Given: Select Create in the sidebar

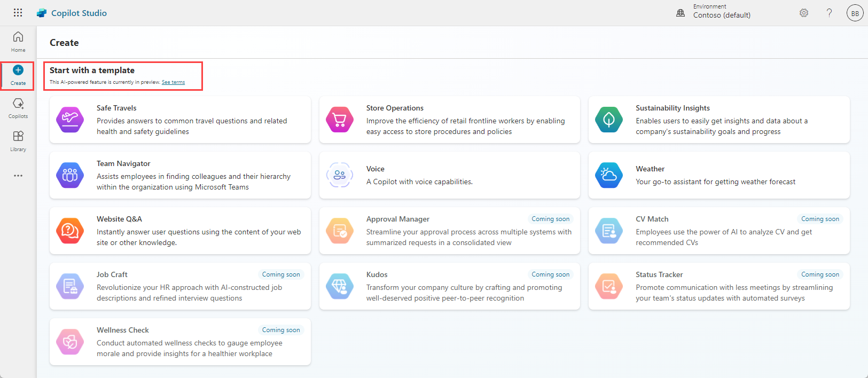Looking at the screenshot, I should [x=18, y=75].
